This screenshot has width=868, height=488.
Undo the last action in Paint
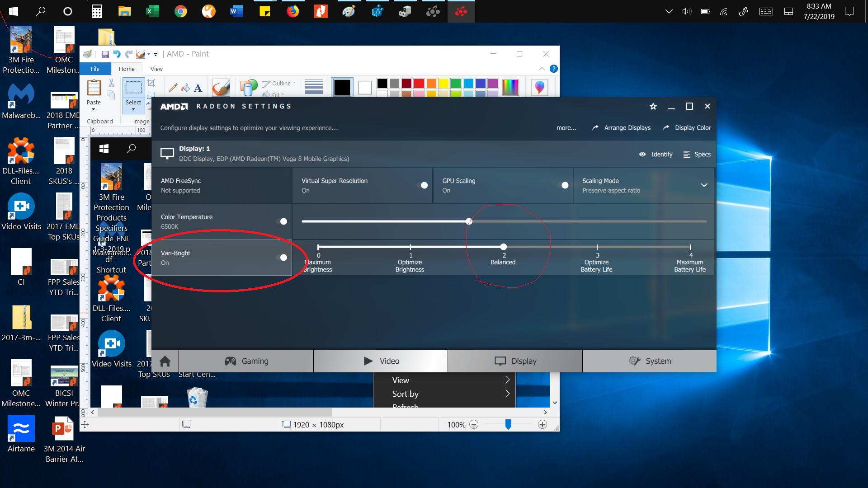click(x=117, y=54)
